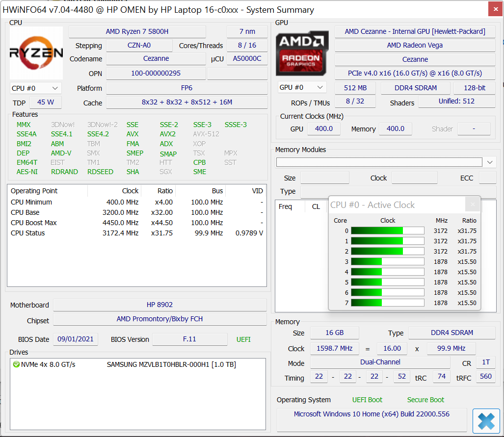
Task: Click the Freq column header in the memory modules table
Action: pyautogui.click(x=290, y=206)
